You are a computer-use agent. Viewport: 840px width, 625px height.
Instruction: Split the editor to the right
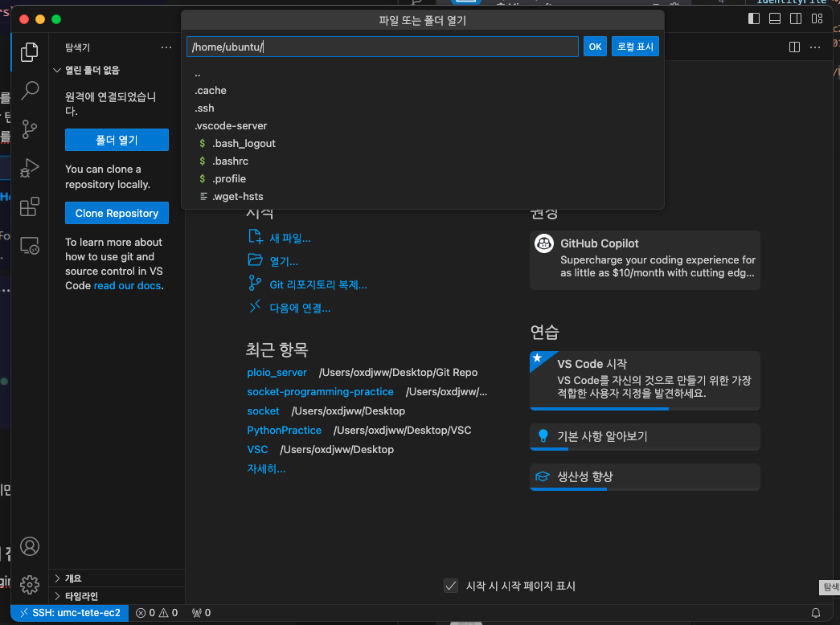[x=794, y=47]
